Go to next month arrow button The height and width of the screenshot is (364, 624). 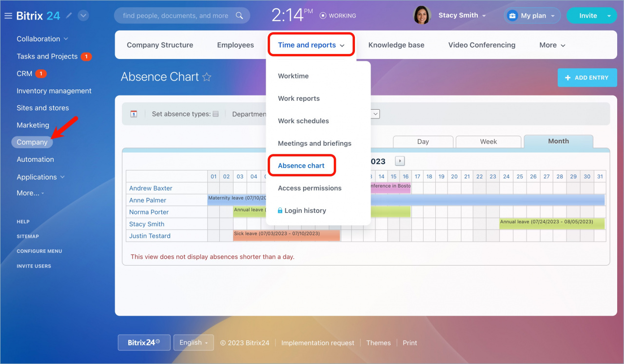click(400, 161)
